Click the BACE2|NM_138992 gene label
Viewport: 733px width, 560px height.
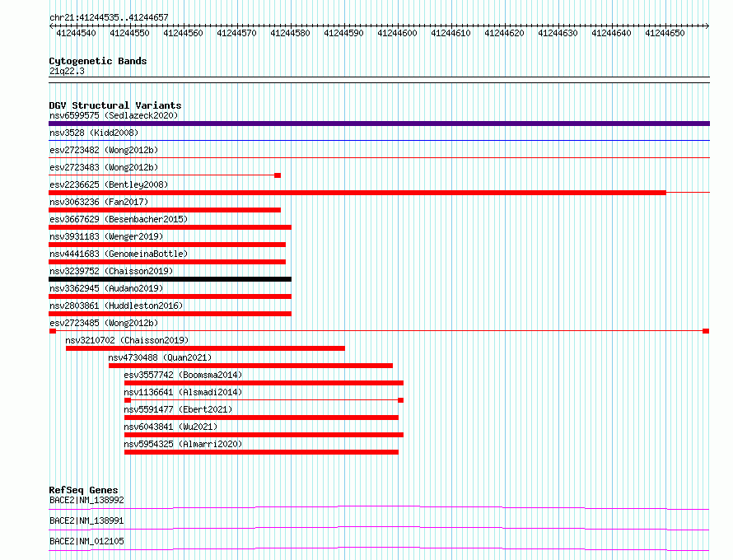pyautogui.click(x=86, y=500)
